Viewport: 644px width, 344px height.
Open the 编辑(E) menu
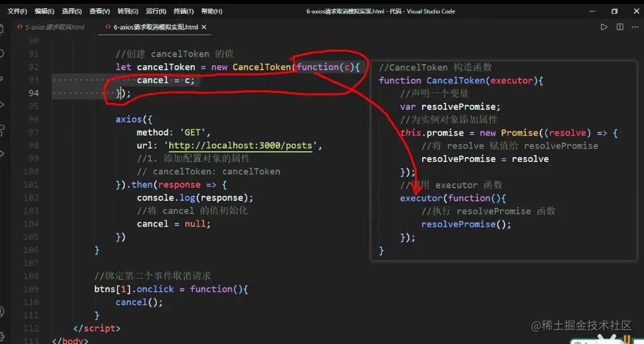coord(45,11)
